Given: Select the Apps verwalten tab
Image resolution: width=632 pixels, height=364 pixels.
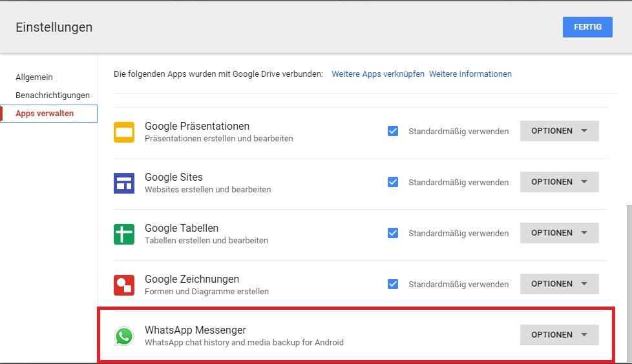Looking at the screenshot, I should (45, 114).
